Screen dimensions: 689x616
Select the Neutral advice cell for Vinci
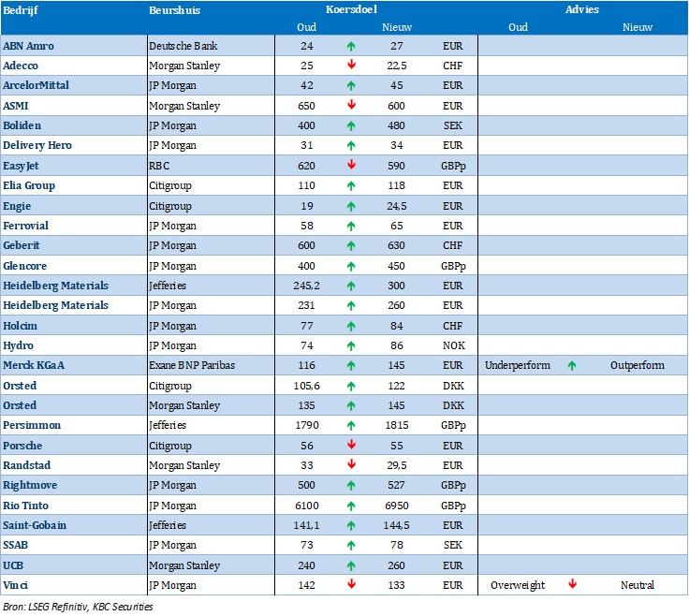(x=637, y=585)
